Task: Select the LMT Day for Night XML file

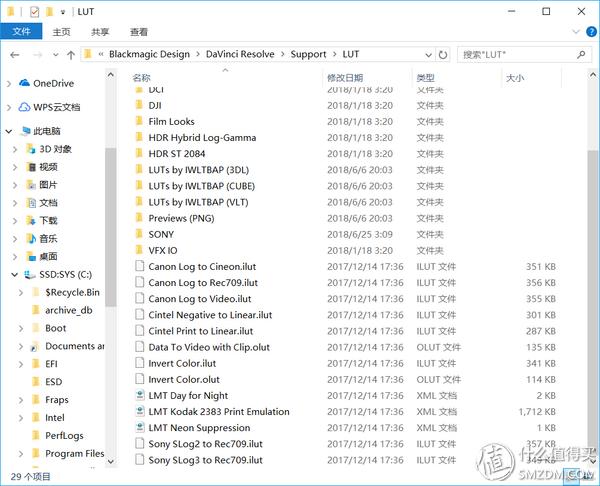Action: tap(188, 395)
